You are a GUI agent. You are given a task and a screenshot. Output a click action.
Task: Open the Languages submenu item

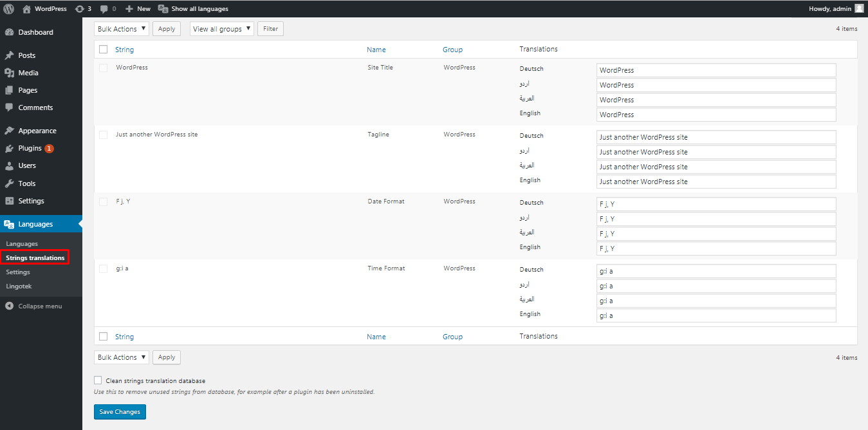pos(22,244)
